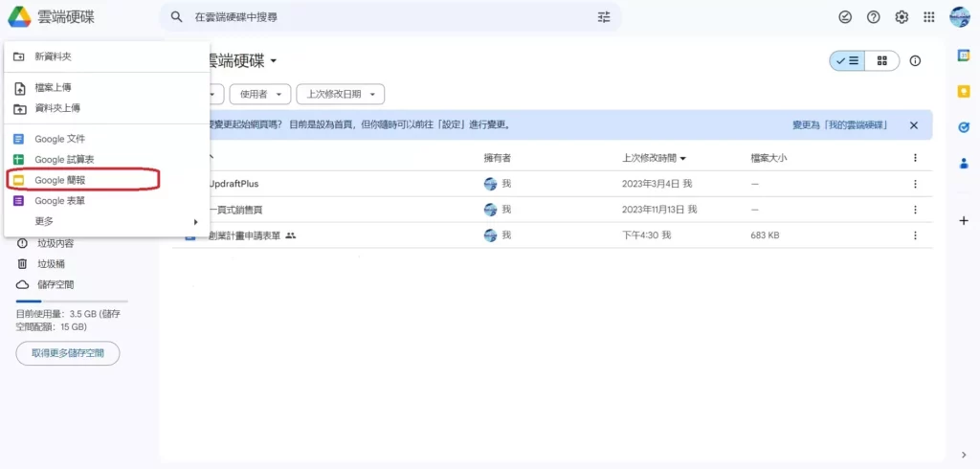Open the Google apps grid
Screen dimensions: 980x469
(x=929, y=17)
